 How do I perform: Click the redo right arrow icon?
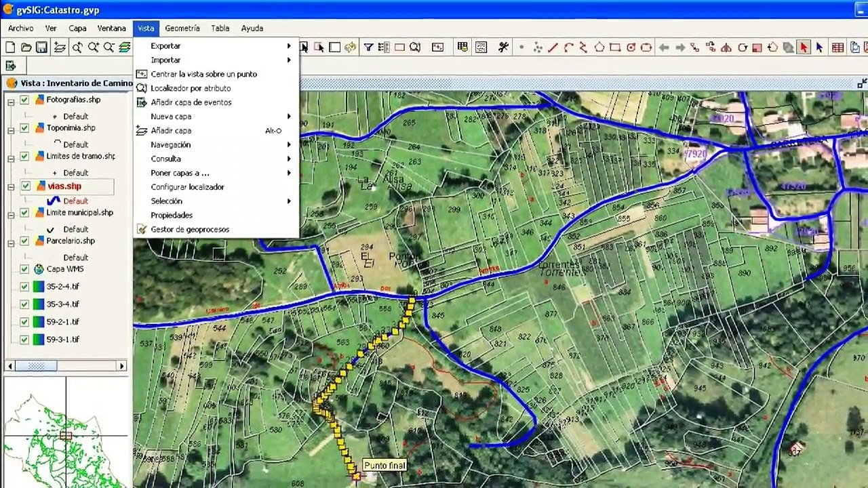(679, 47)
